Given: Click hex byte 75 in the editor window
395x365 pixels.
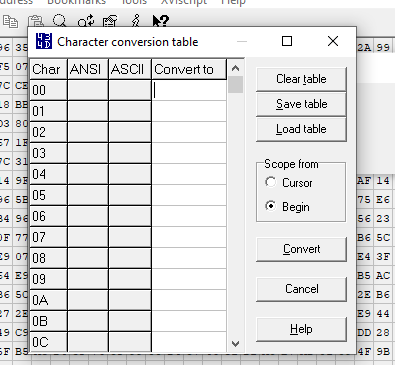Looking at the screenshot, I should pos(364,200).
